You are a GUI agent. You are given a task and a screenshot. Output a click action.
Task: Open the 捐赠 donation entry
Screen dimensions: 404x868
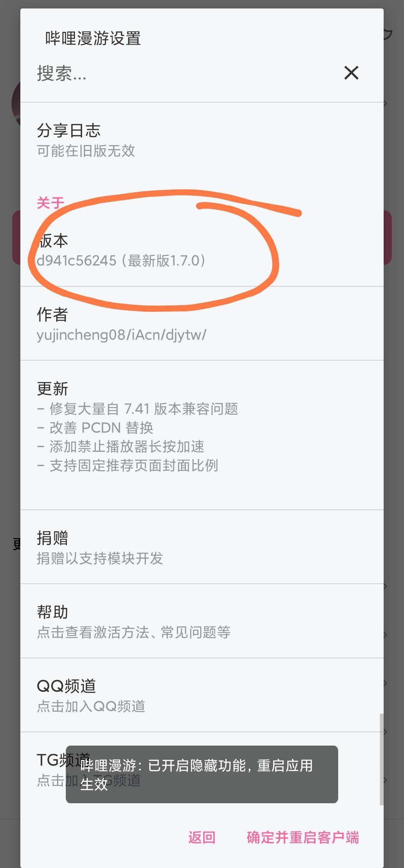pyautogui.click(x=202, y=547)
